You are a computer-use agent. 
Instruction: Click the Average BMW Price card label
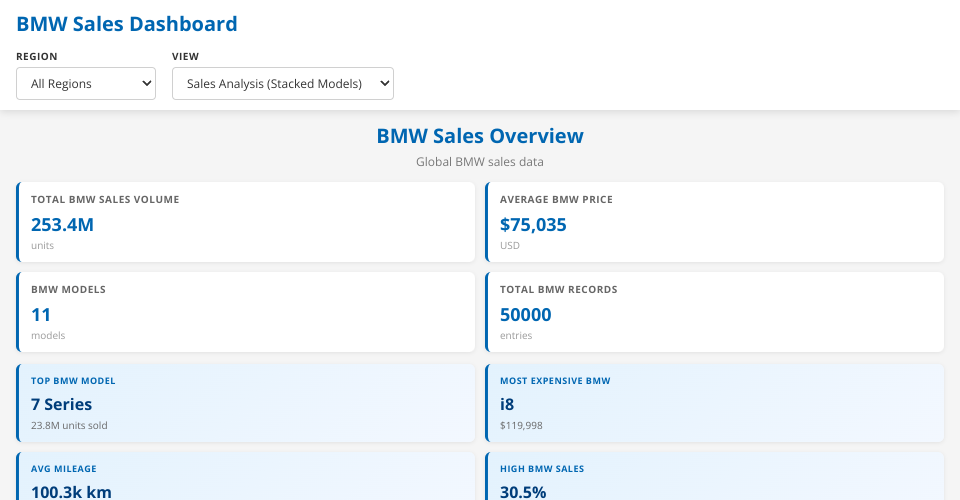556,200
